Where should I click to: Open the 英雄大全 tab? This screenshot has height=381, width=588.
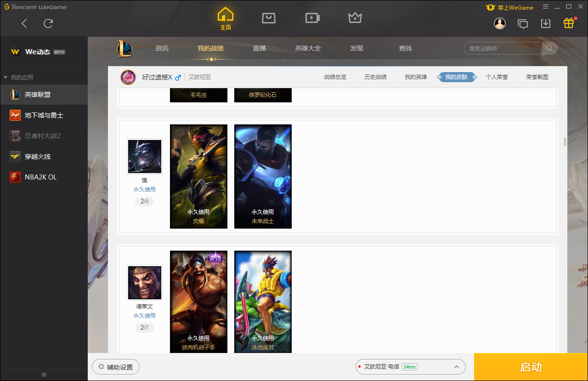308,48
